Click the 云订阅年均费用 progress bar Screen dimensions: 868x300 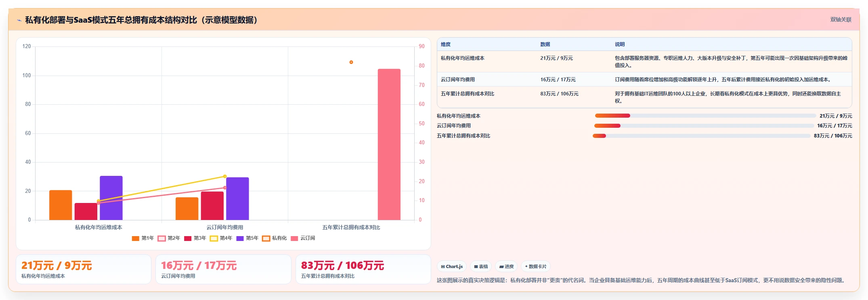coord(704,126)
